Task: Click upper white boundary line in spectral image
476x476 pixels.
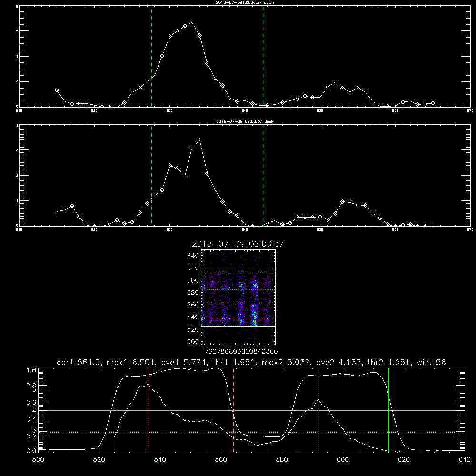Action: (238, 268)
